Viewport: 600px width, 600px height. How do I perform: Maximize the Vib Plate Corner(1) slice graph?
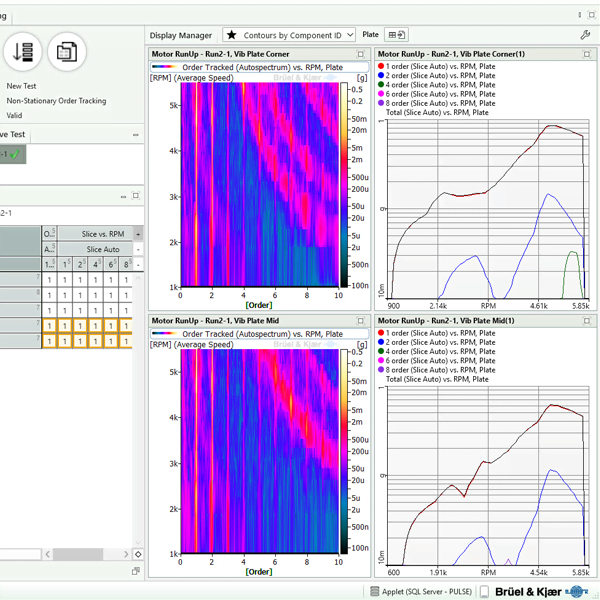pyautogui.click(x=585, y=54)
